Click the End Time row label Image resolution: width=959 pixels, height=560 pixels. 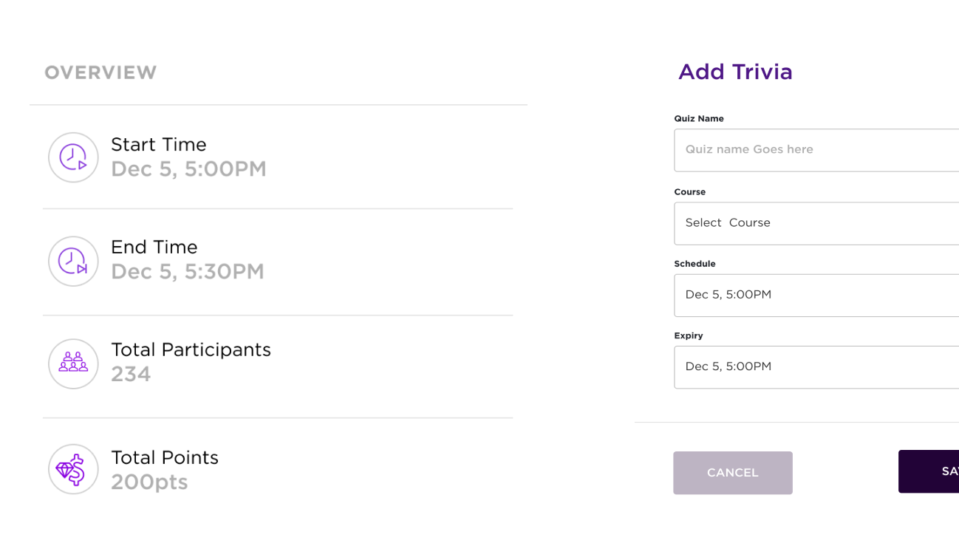154,247
